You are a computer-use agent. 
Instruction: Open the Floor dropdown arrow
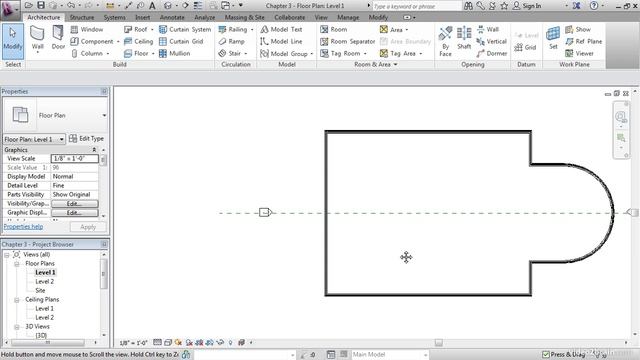pos(153,53)
